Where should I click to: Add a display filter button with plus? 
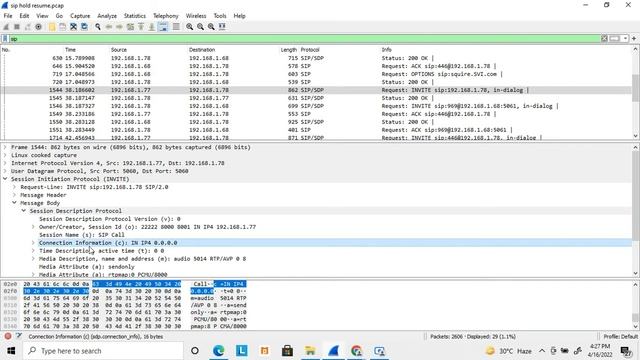pos(634,38)
